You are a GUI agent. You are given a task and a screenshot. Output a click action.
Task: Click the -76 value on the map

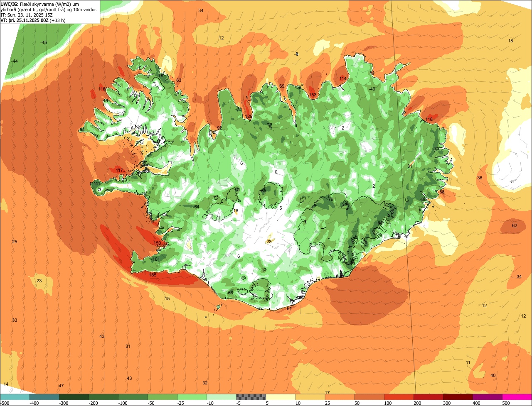click(330, 199)
